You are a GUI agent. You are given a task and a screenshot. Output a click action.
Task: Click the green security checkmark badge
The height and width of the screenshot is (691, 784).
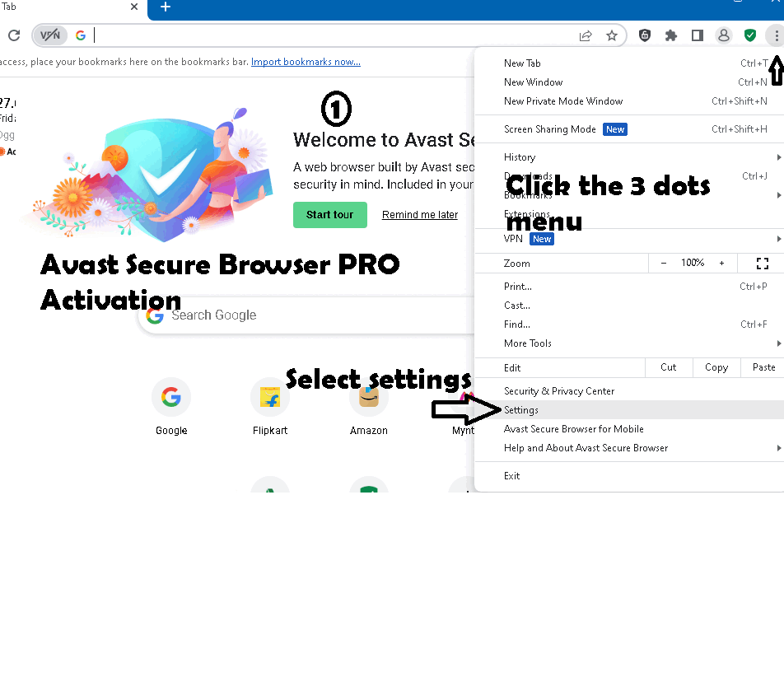(749, 35)
